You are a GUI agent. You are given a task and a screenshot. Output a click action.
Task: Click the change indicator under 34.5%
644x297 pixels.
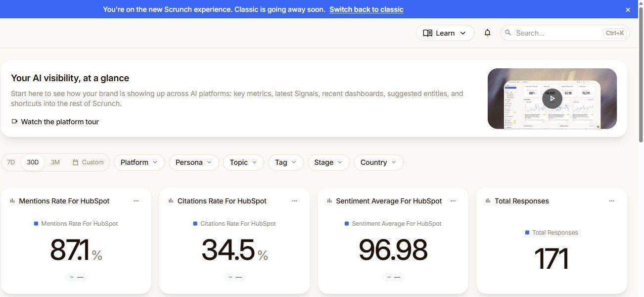235,277
